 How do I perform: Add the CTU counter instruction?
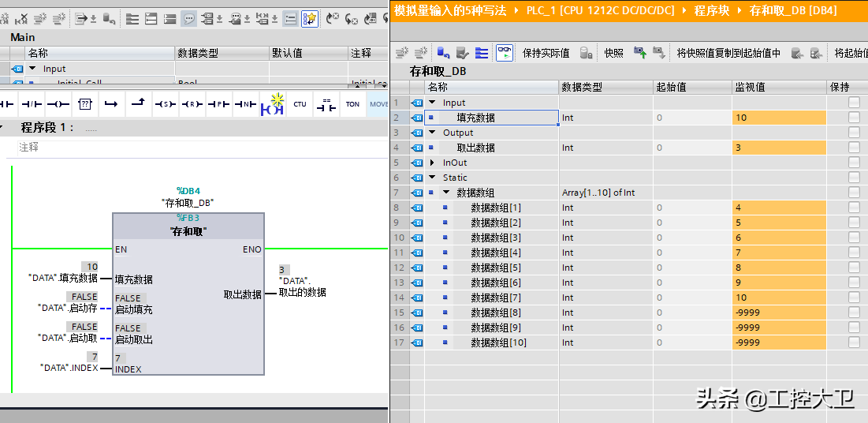click(x=300, y=103)
